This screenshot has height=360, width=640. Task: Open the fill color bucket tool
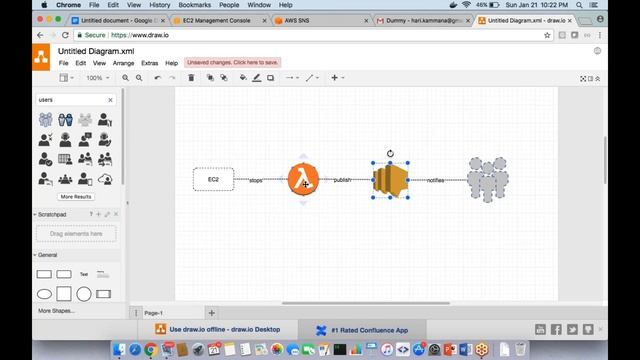click(243, 78)
